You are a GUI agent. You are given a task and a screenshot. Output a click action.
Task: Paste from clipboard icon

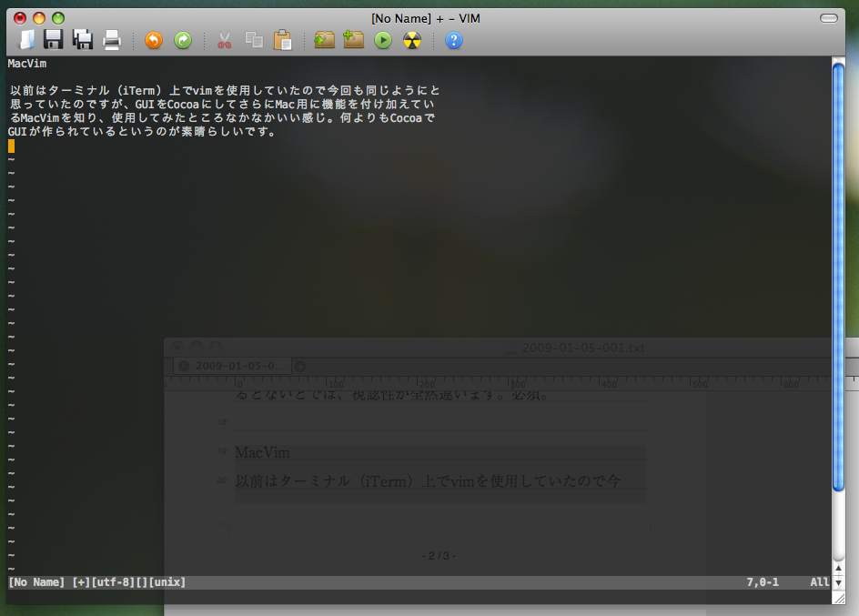pos(283,40)
